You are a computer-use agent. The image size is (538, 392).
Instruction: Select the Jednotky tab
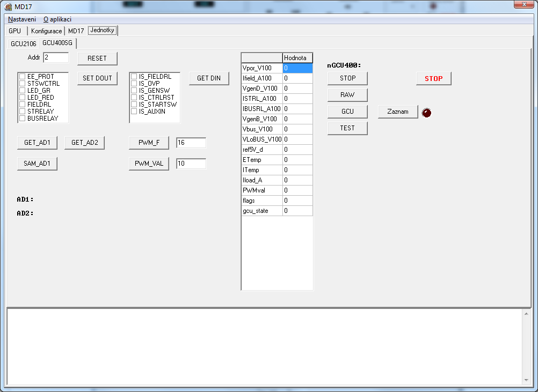coord(102,30)
